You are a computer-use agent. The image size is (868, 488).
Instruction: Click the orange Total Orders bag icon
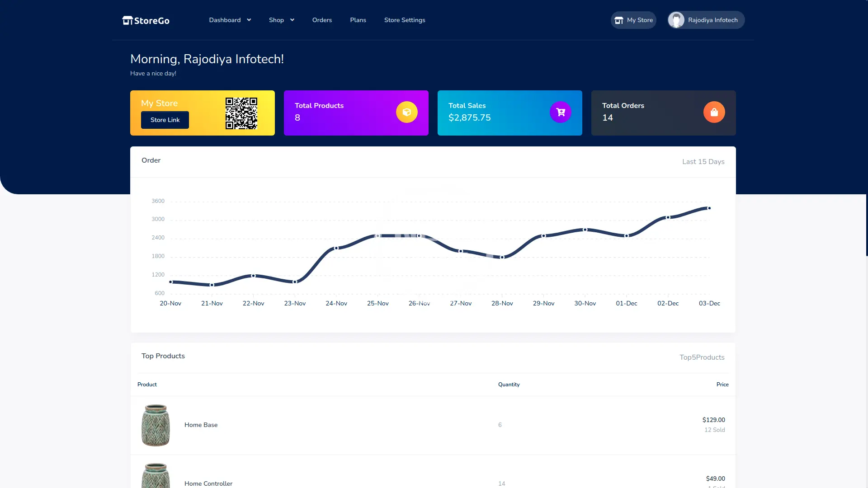pyautogui.click(x=714, y=112)
